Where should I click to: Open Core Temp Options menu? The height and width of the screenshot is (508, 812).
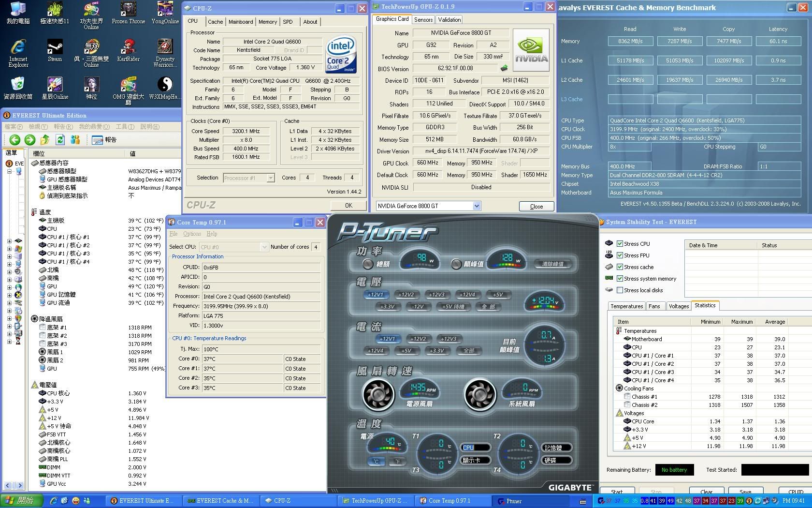pos(192,234)
